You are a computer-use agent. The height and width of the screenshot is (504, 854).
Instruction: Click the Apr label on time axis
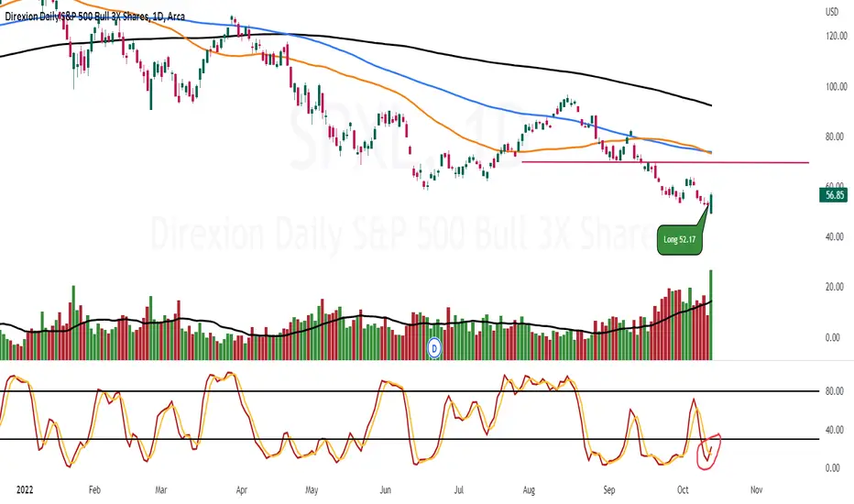242,490
